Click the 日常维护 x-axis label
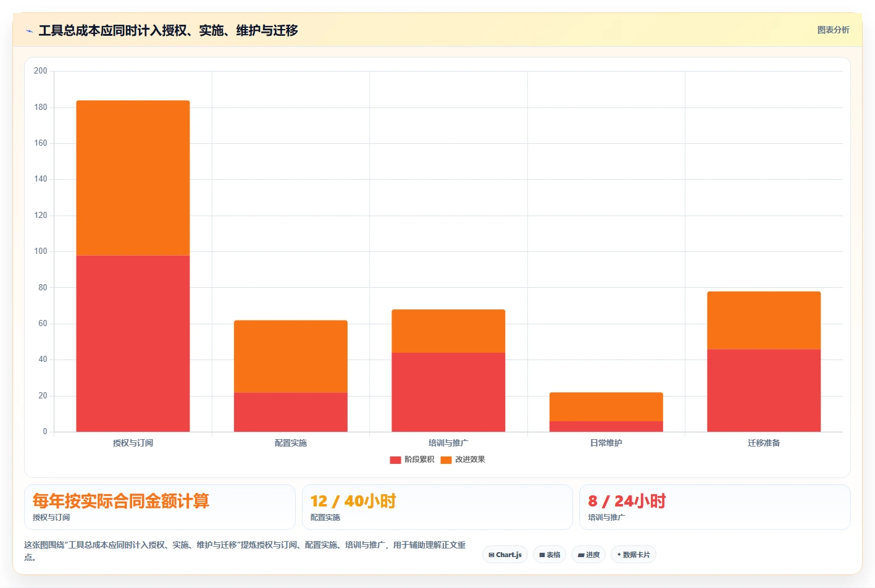Image resolution: width=875 pixels, height=588 pixels. (606, 443)
